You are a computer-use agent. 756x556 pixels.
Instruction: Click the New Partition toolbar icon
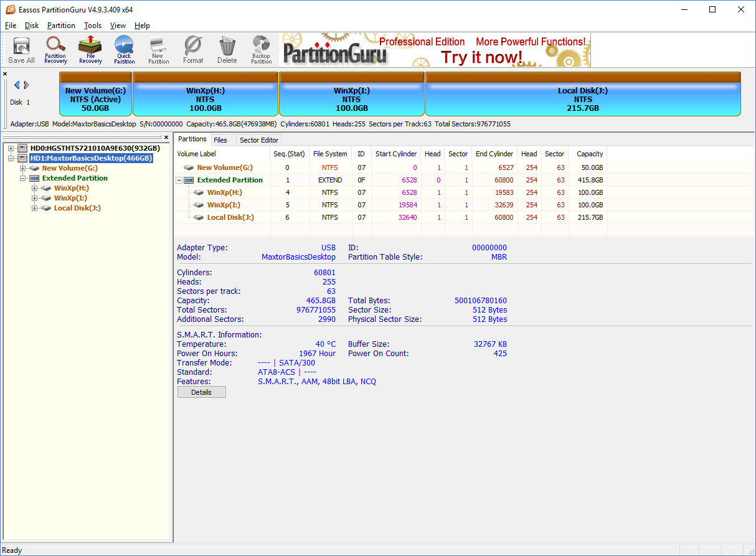(158, 50)
